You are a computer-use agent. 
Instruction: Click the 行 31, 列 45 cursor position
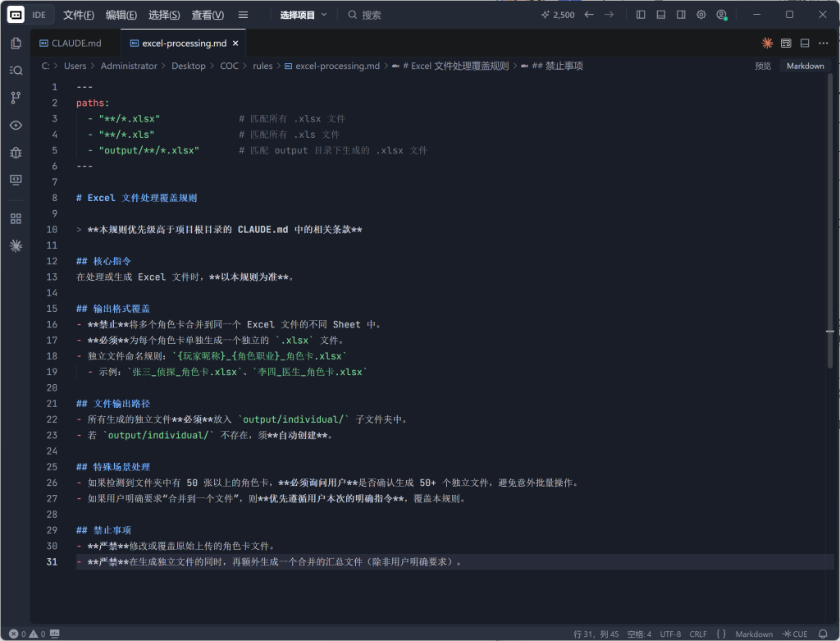click(x=596, y=634)
